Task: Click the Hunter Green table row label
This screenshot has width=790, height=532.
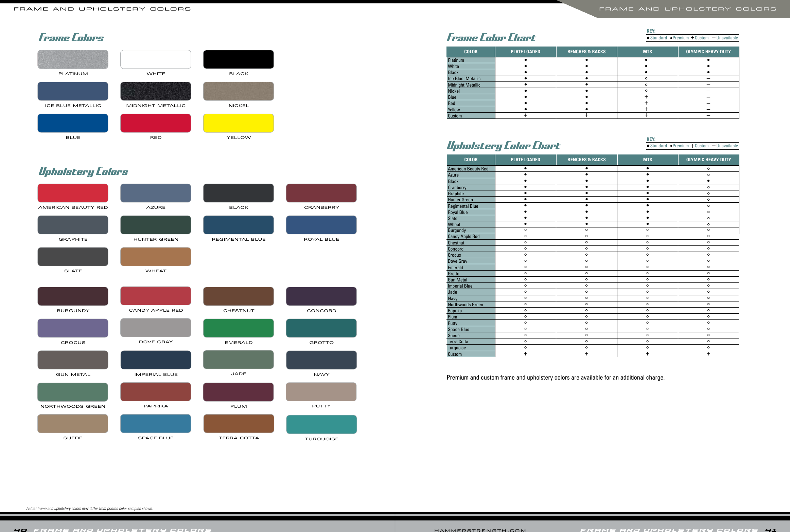Action: click(460, 200)
